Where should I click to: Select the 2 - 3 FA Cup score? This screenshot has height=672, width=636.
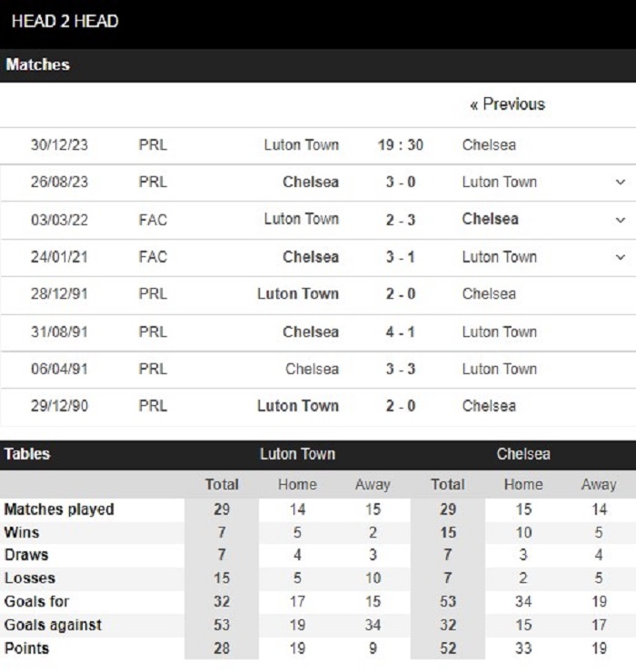coord(400,220)
